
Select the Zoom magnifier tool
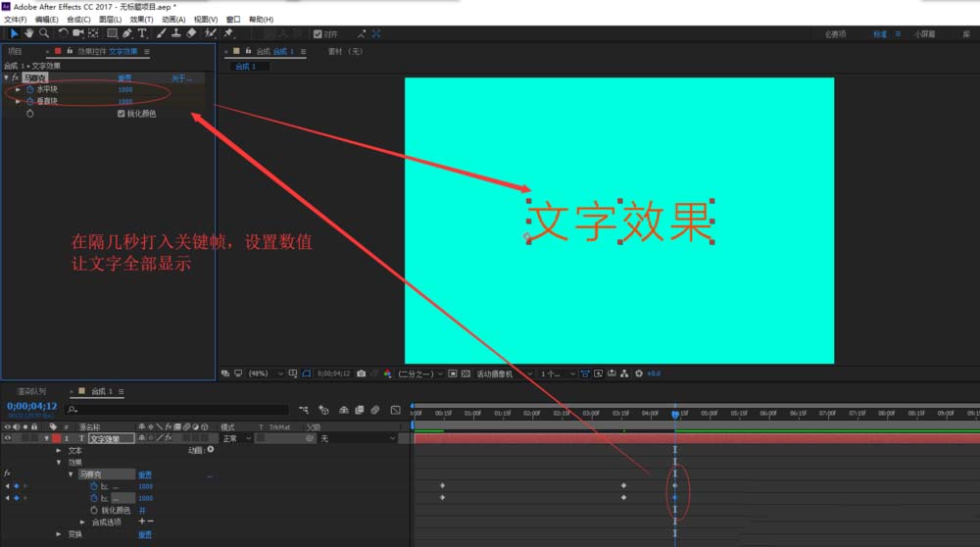tap(44, 33)
